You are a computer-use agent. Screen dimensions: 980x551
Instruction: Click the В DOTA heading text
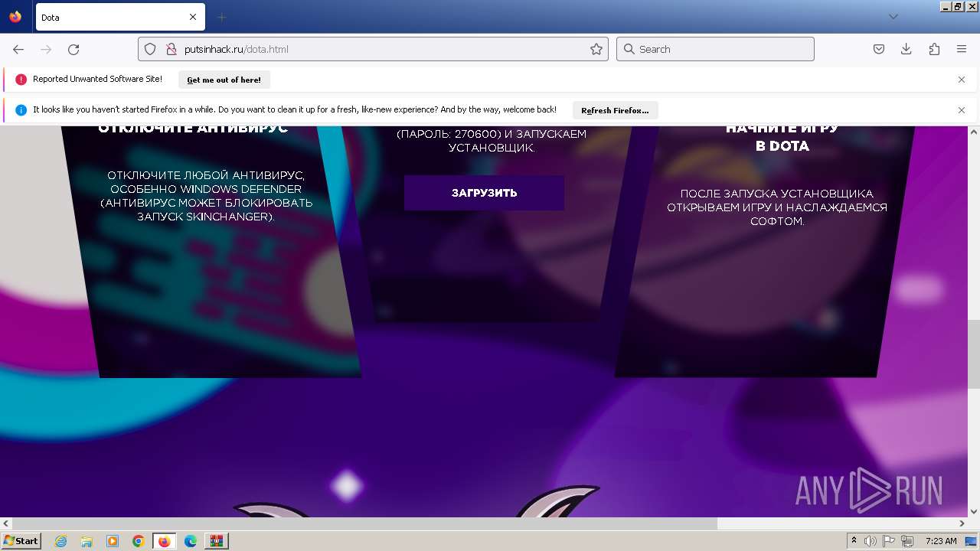coord(782,146)
